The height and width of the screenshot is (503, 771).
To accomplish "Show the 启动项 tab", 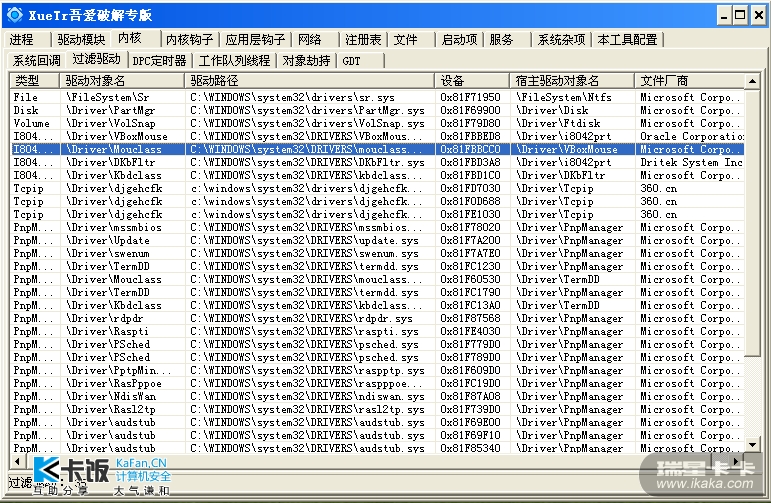I will point(459,39).
